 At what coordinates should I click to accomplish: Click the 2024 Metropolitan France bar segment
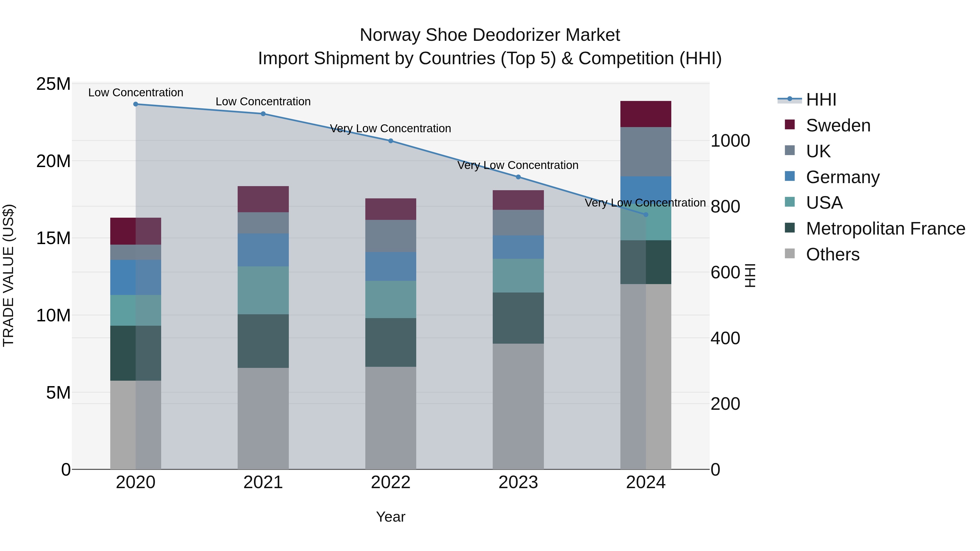click(x=646, y=262)
